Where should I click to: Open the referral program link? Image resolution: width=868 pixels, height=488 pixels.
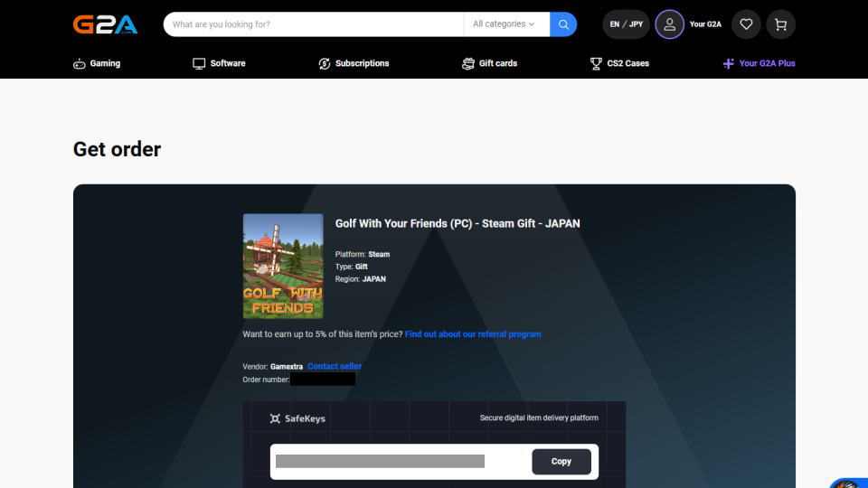473,334
